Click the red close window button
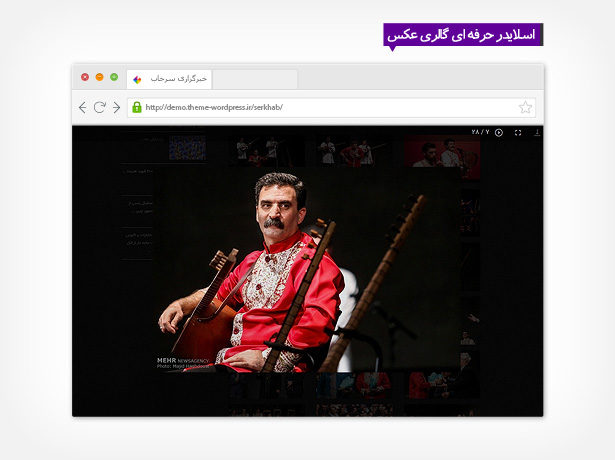 tap(85, 77)
